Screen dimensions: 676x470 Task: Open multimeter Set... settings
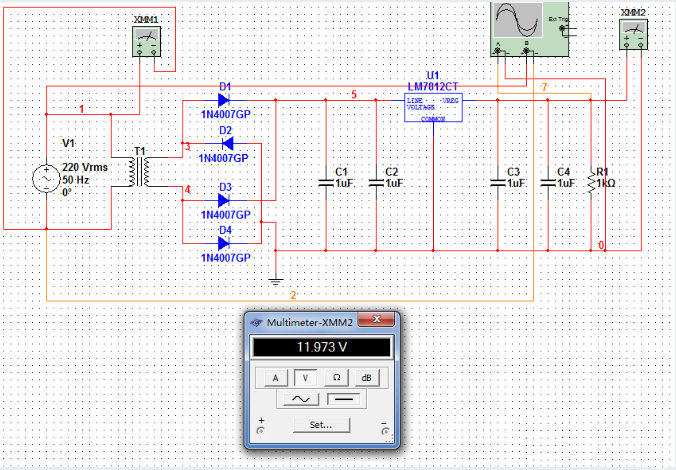321,424
